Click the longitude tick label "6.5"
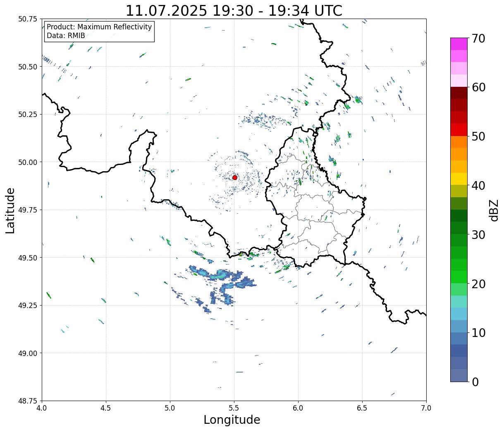This screenshot has width=504, height=430. click(x=362, y=408)
